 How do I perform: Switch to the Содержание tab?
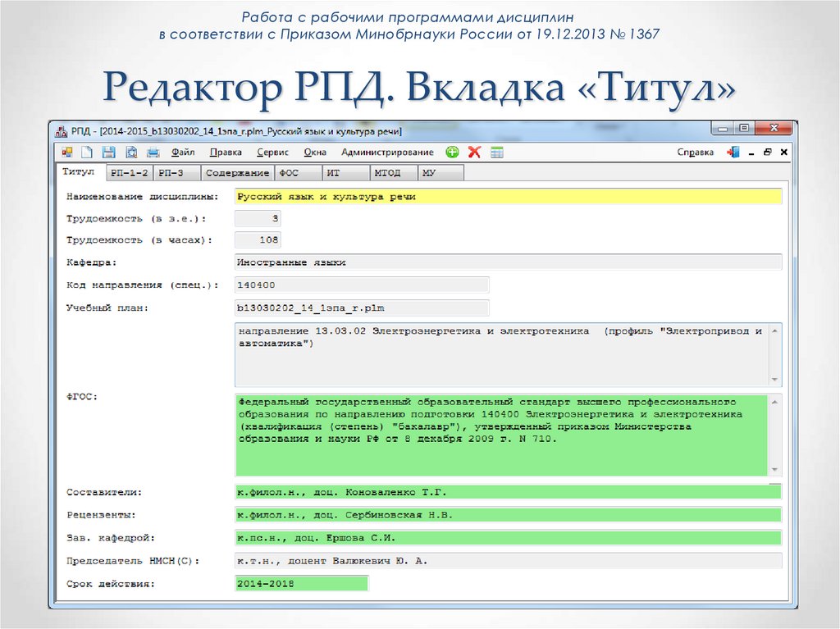237,172
